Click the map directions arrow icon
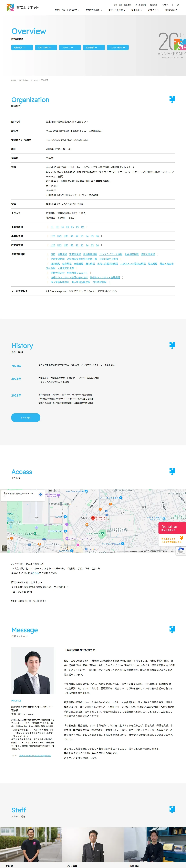186x868 pixels. click(x=41, y=495)
